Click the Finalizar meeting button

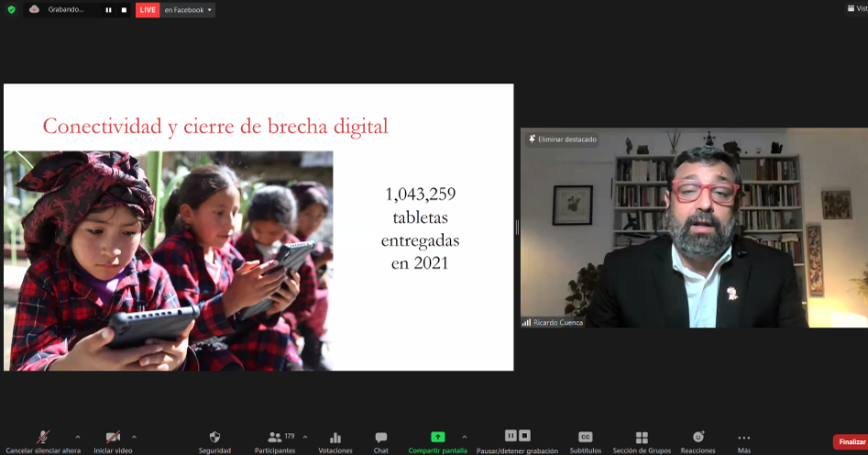point(850,441)
